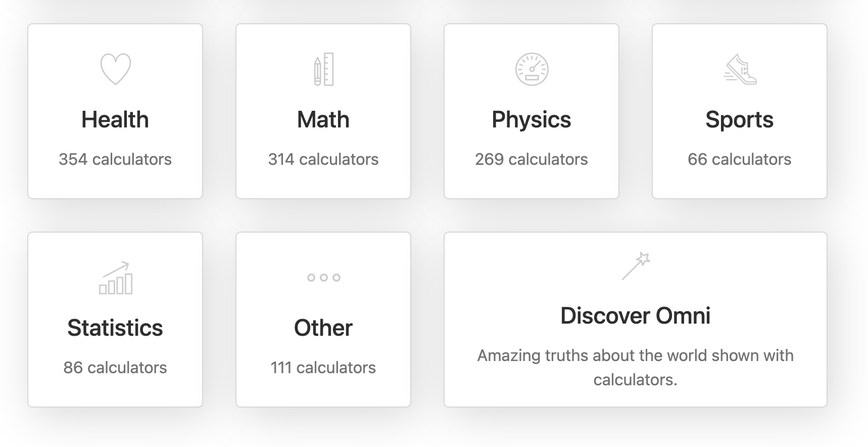Screen dimensions: 868x447
Task: Click the 314 calculators count
Action: point(323,159)
